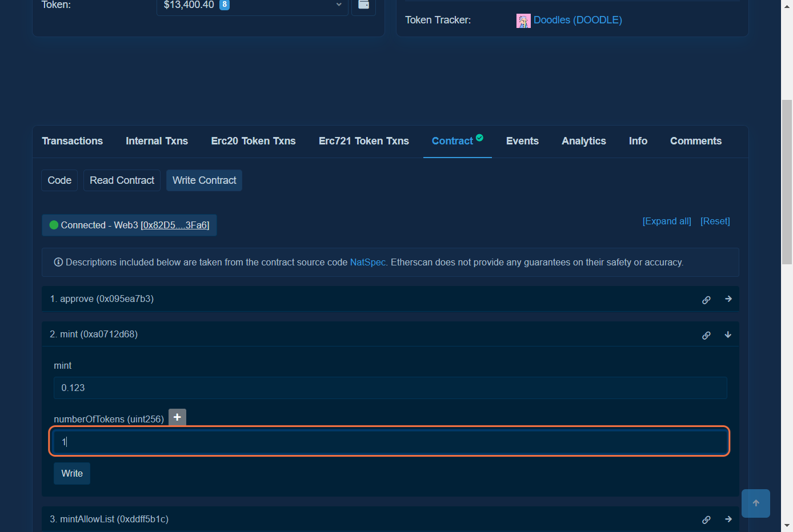Viewport: 793px width, 532px height.
Task: Switch to the Transactions tab
Action: (x=73, y=141)
